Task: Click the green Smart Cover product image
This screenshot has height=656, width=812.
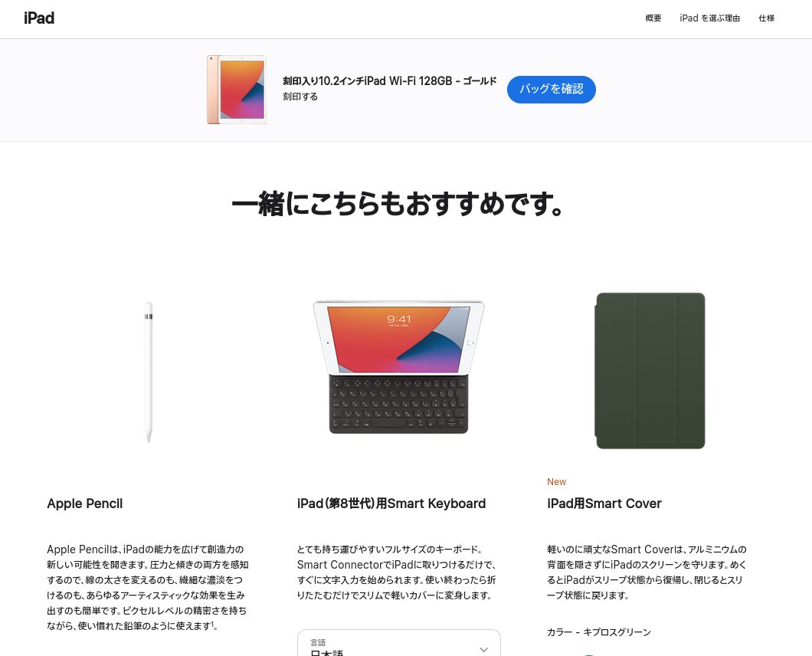Action: [650, 370]
